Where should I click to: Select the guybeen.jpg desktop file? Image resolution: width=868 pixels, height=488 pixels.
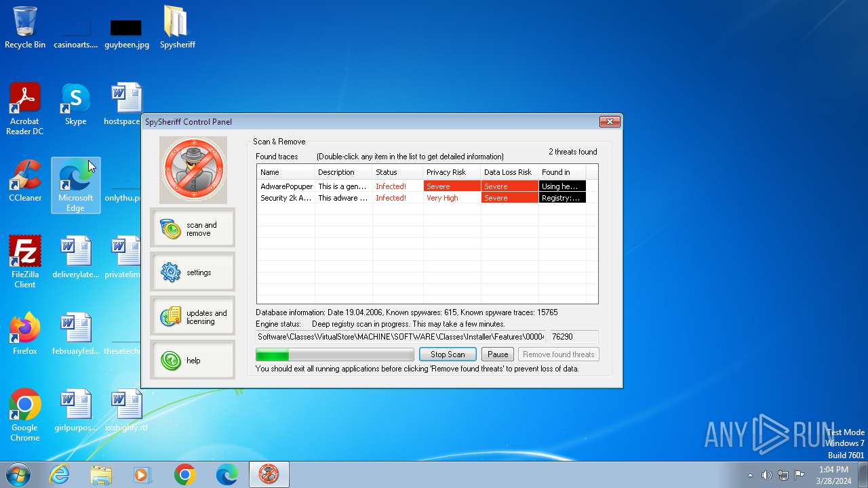[127, 34]
